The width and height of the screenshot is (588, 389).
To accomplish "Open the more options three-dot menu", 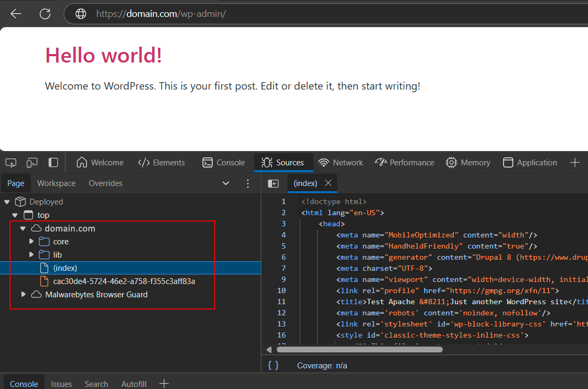I will 248,183.
